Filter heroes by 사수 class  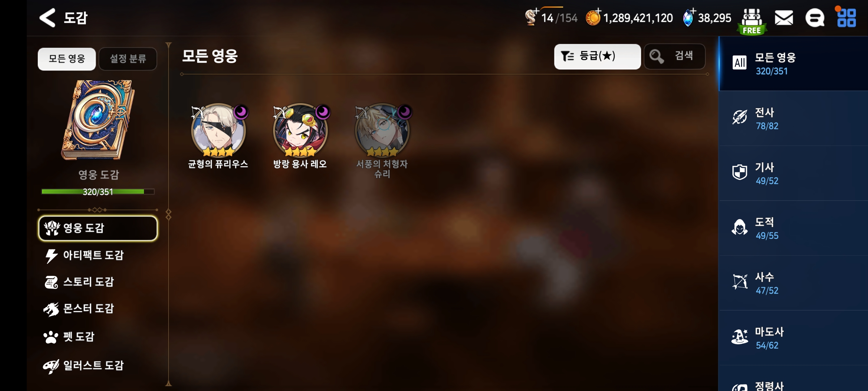(x=793, y=283)
